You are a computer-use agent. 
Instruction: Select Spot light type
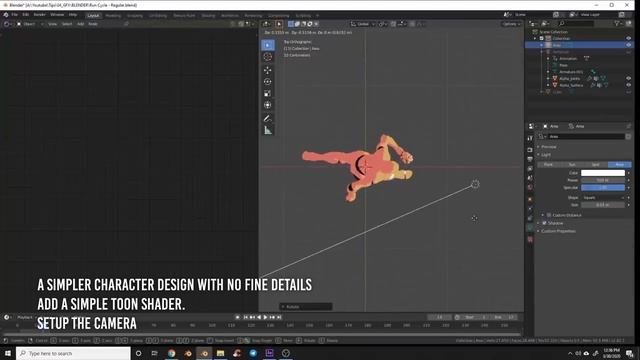pos(596,164)
